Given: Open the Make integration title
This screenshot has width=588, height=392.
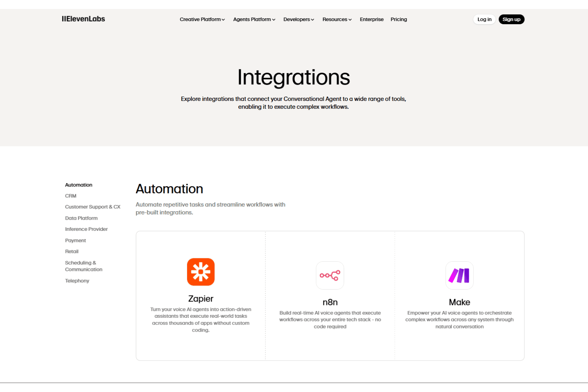Looking at the screenshot, I should pos(459,302).
